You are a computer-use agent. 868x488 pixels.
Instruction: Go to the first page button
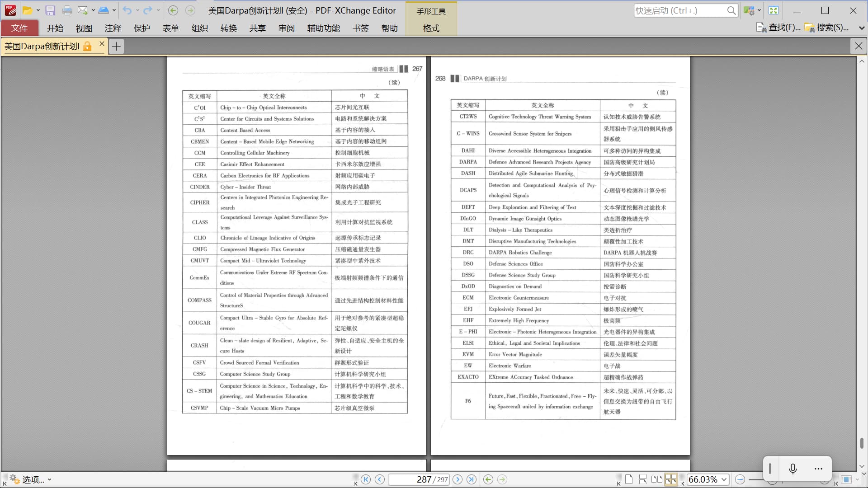[x=366, y=479]
